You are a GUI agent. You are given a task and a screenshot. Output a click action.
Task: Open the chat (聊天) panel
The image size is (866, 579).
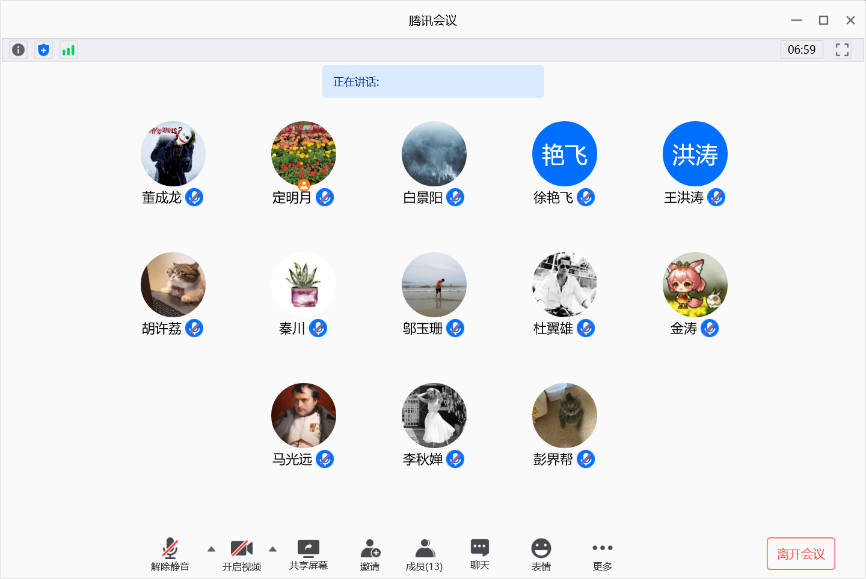480,554
